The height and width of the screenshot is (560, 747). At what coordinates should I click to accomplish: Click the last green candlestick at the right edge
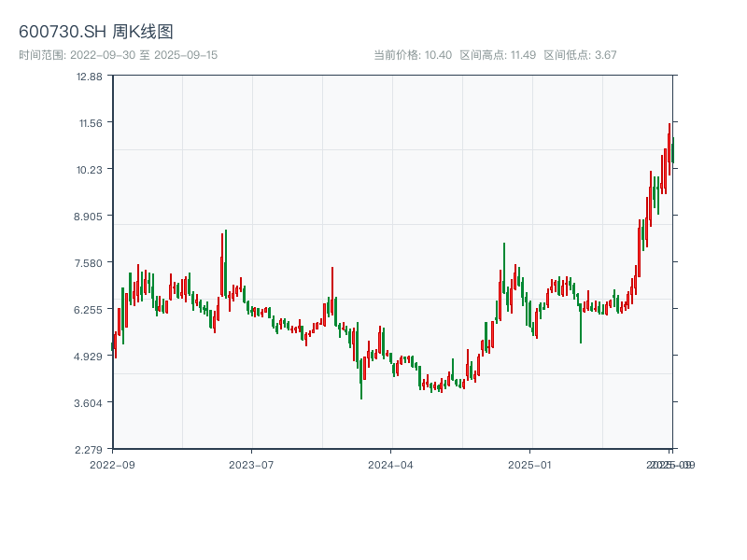673,150
